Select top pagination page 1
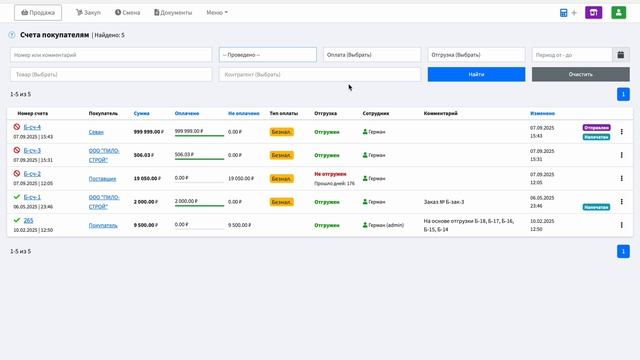The image size is (640, 360). point(623,94)
